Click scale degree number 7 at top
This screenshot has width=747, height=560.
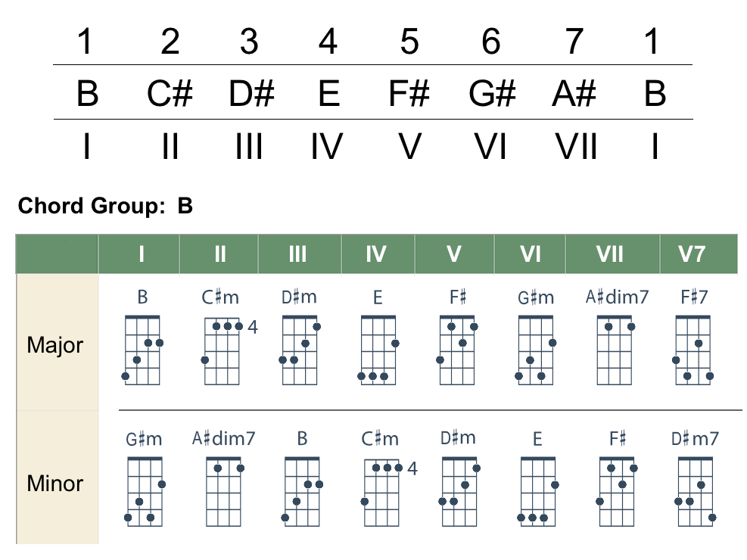pyautogui.click(x=574, y=42)
